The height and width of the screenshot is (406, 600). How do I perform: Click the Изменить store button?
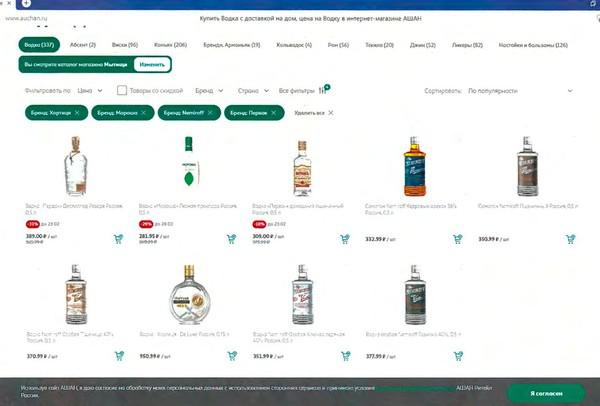pos(152,64)
